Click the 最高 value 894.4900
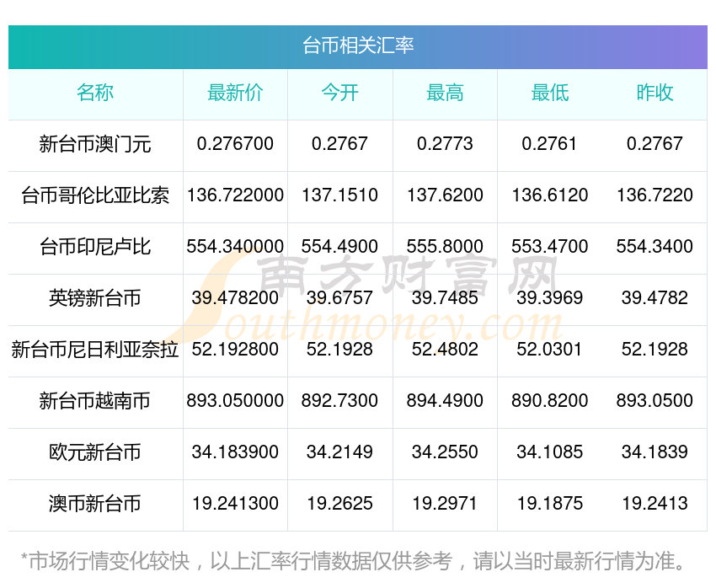 click(446, 401)
